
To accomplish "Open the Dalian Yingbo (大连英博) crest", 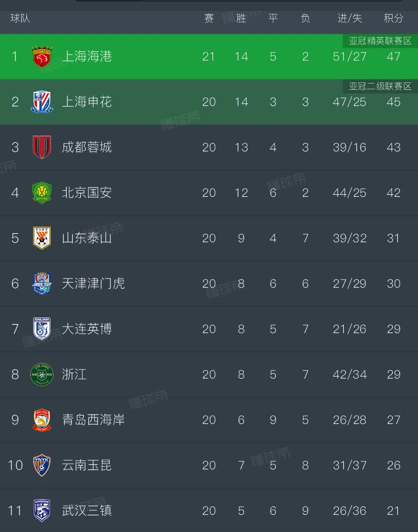I will click(42, 329).
